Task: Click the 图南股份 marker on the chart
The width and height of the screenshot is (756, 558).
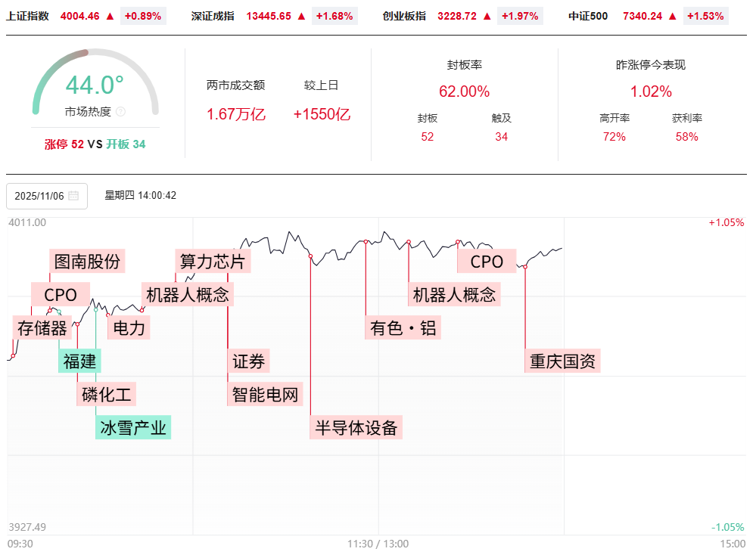Action: click(87, 262)
